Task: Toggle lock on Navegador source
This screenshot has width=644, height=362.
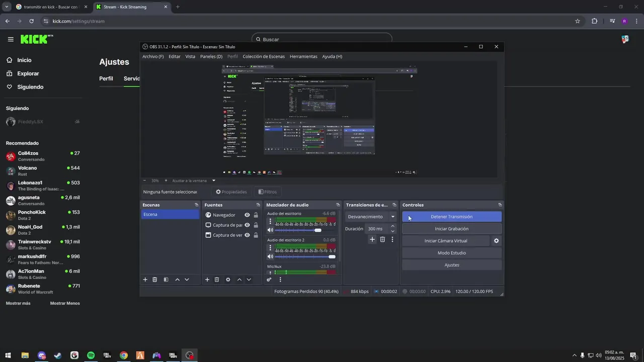Action: tap(256, 215)
